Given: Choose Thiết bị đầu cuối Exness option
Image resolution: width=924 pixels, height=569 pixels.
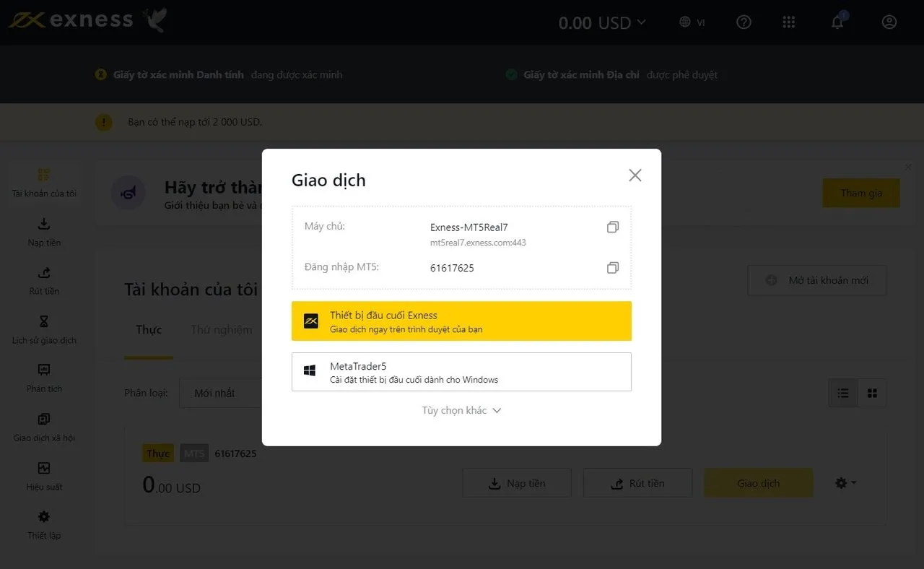Looking at the screenshot, I should click(x=461, y=321).
